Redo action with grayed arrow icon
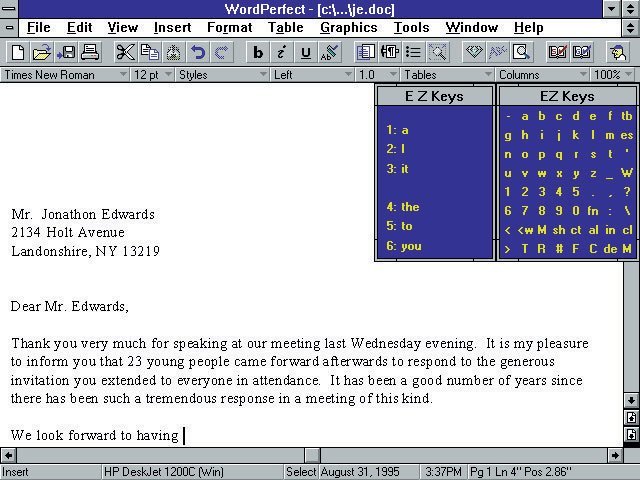640x480 pixels. coord(222,52)
